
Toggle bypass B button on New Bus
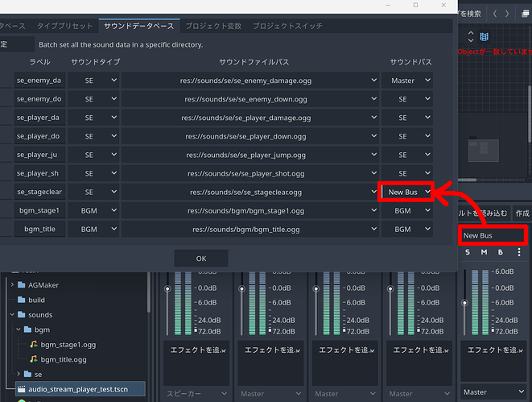500,253
